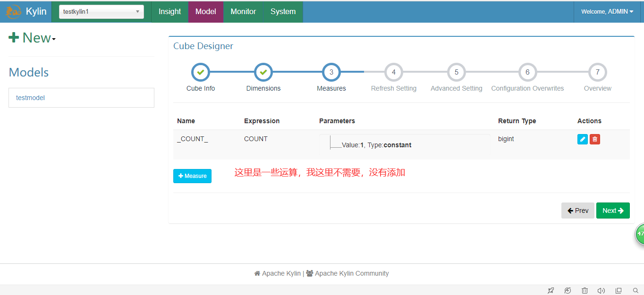Click step 3 Measures circle
The image size is (644, 295).
click(x=331, y=72)
